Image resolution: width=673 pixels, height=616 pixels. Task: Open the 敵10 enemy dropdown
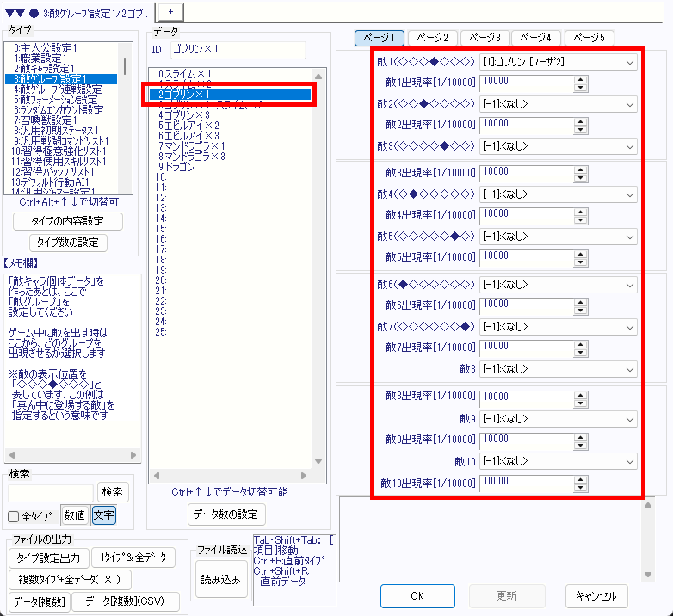click(x=558, y=460)
